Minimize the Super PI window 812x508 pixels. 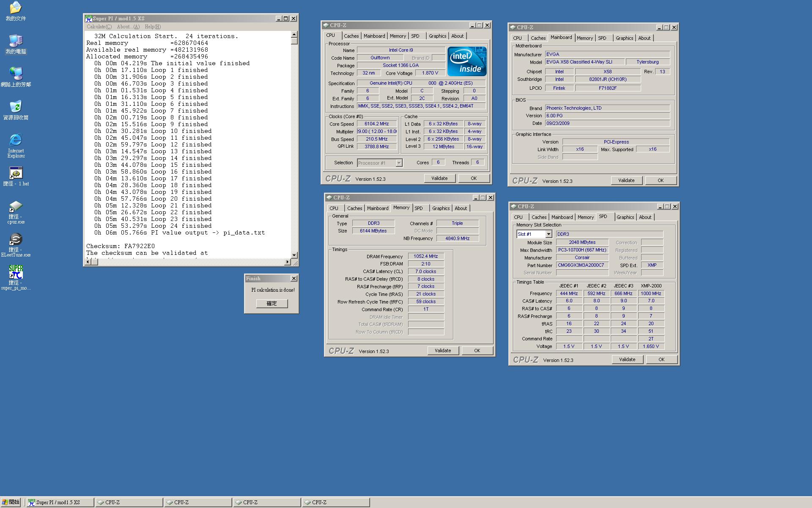[x=279, y=19]
